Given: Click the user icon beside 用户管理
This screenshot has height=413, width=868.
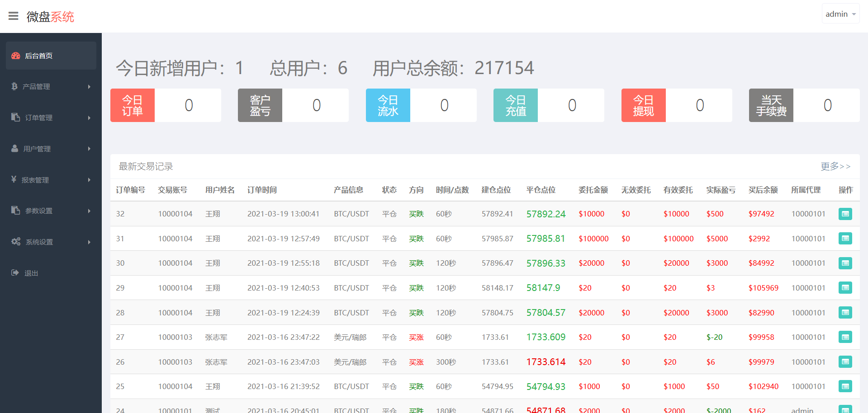Looking at the screenshot, I should click(15, 148).
